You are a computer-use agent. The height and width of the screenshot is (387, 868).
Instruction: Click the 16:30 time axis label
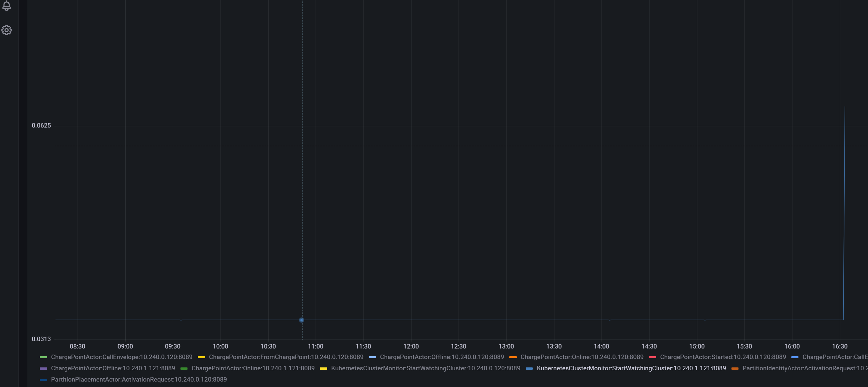tap(839, 346)
